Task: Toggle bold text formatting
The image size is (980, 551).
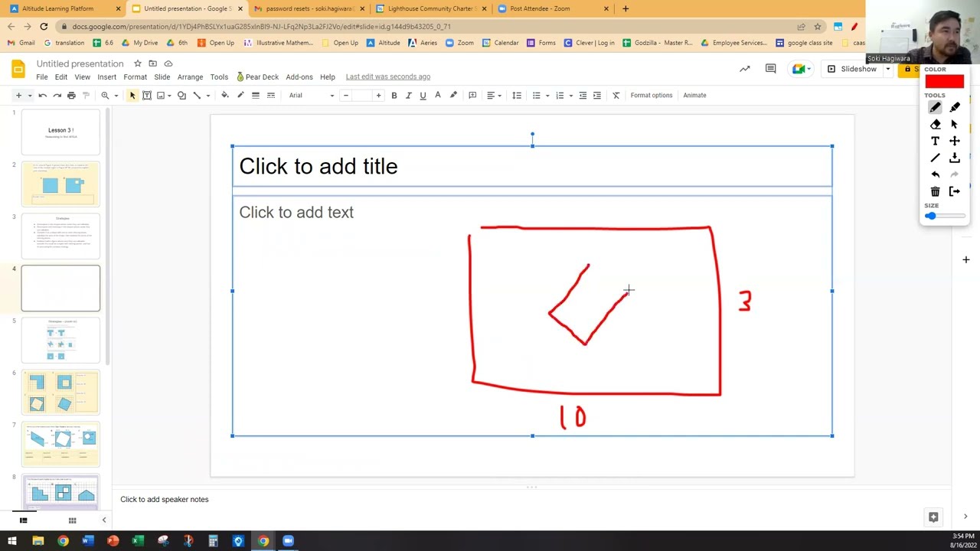Action: click(x=394, y=96)
